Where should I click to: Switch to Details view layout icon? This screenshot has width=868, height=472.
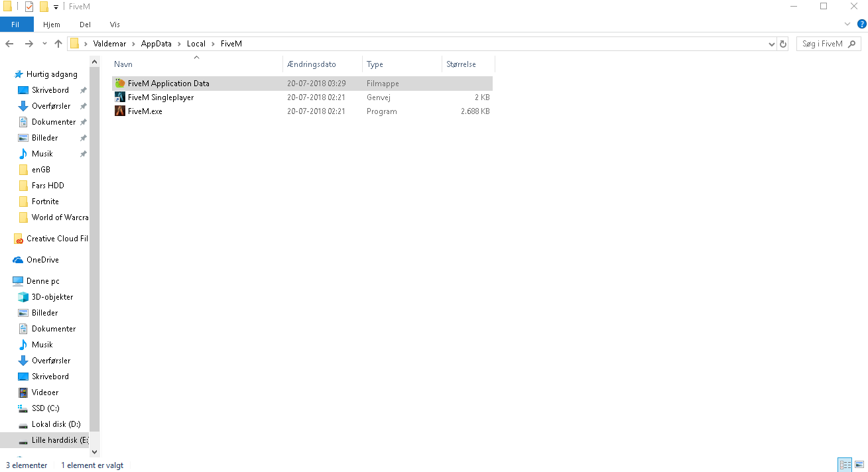pos(845,465)
